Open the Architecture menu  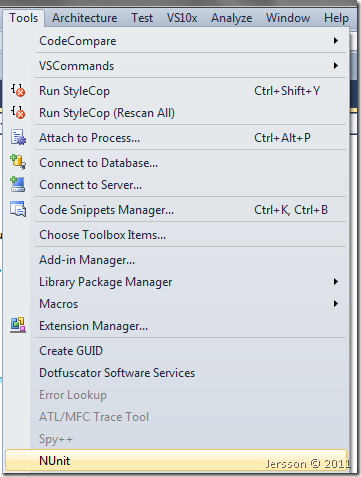[x=85, y=18]
